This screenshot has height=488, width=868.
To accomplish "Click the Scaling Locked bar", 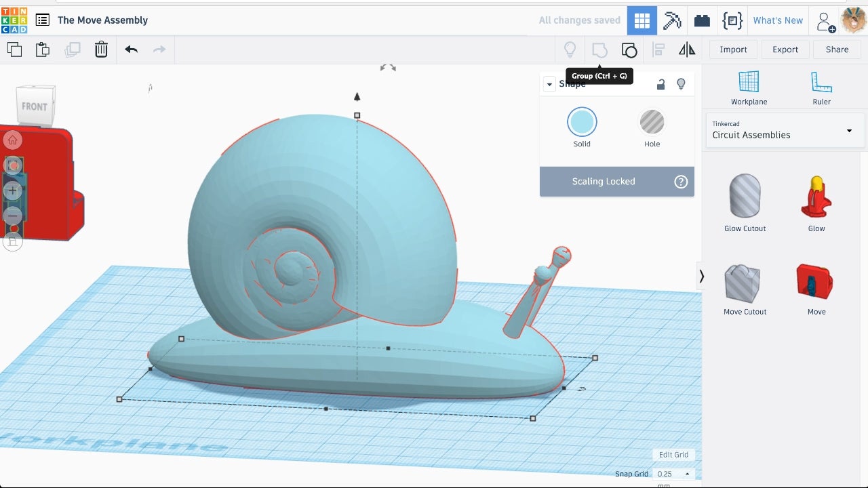I will coord(617,182).
